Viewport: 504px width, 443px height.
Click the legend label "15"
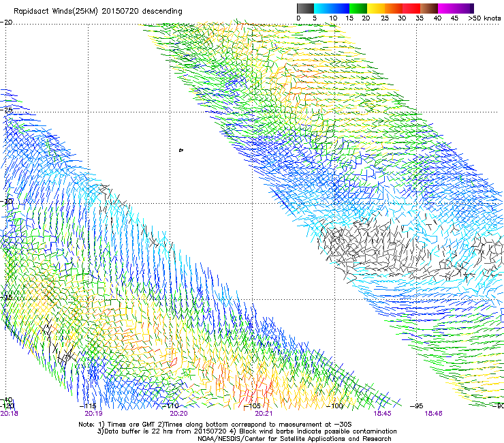click(349, 18)
